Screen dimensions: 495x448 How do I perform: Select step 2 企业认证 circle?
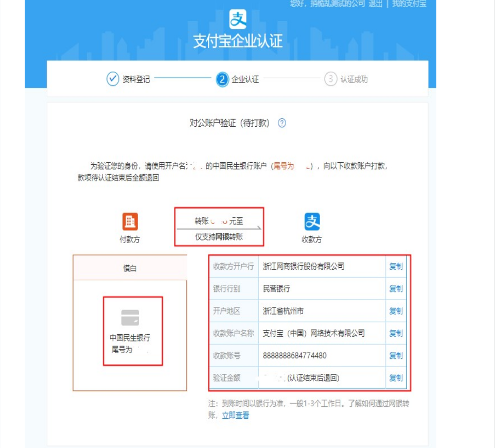222,79
